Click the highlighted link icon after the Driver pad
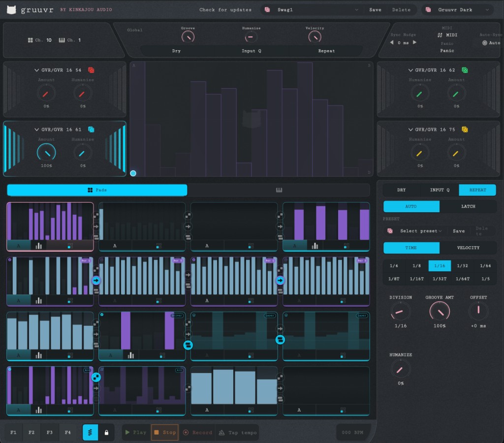The height and width of the screenshot is (443, 504). click(188, 345)
